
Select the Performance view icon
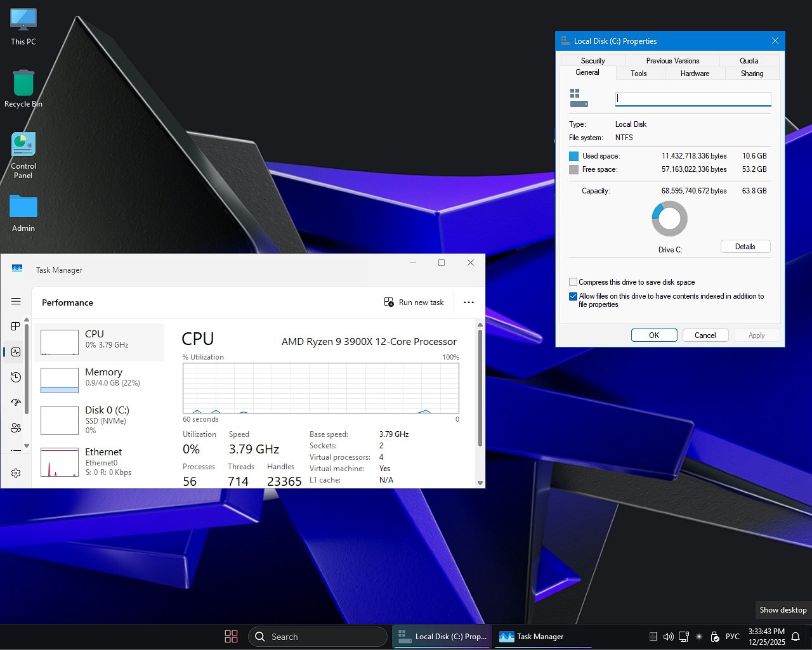pos(16,351)
